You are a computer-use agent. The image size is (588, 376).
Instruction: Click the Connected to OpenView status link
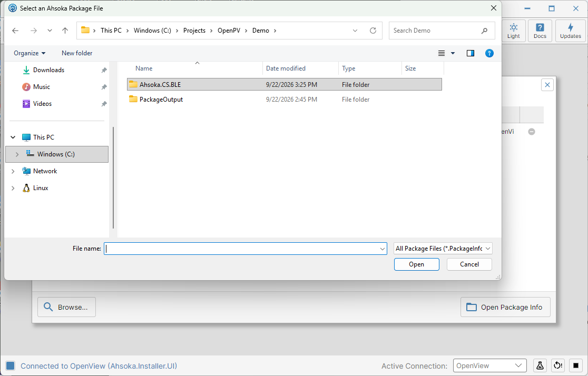(x=99, y=366)
